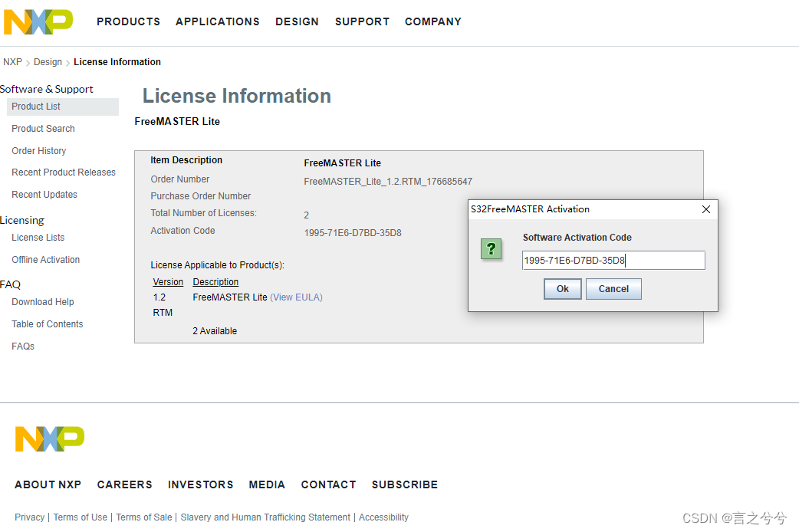Screen dimensions: 799x532
Task: Open SUBSCRIBE footer link
Action: [405, 484]
